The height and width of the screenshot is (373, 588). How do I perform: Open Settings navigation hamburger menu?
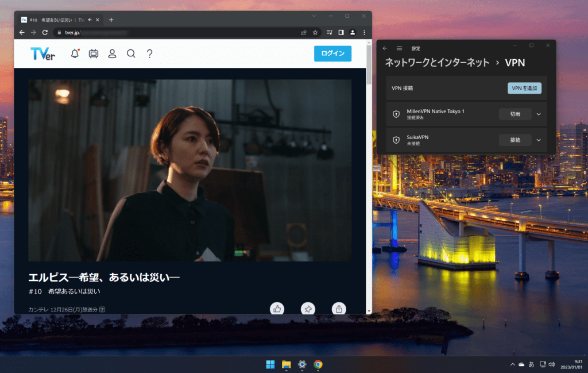point(400,48)
